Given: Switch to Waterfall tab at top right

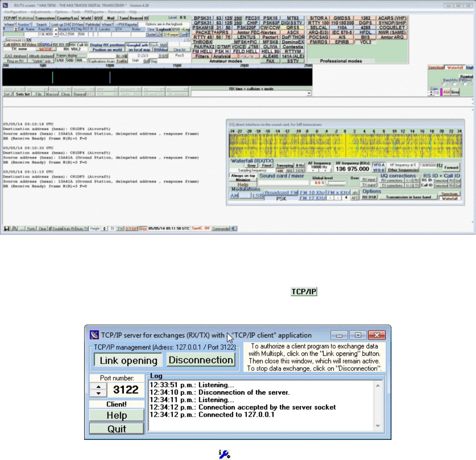Looking at the screenshot, I should (x=455, y=68).
